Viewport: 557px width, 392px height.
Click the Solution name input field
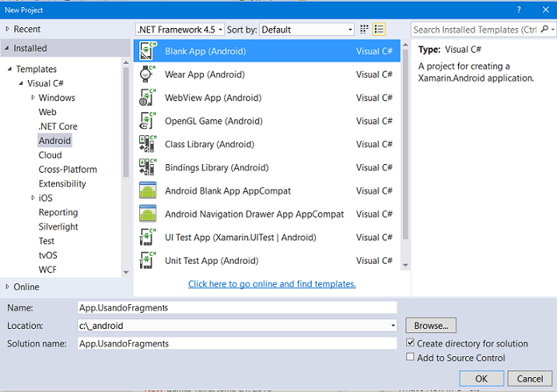click(x=237, y=343)
